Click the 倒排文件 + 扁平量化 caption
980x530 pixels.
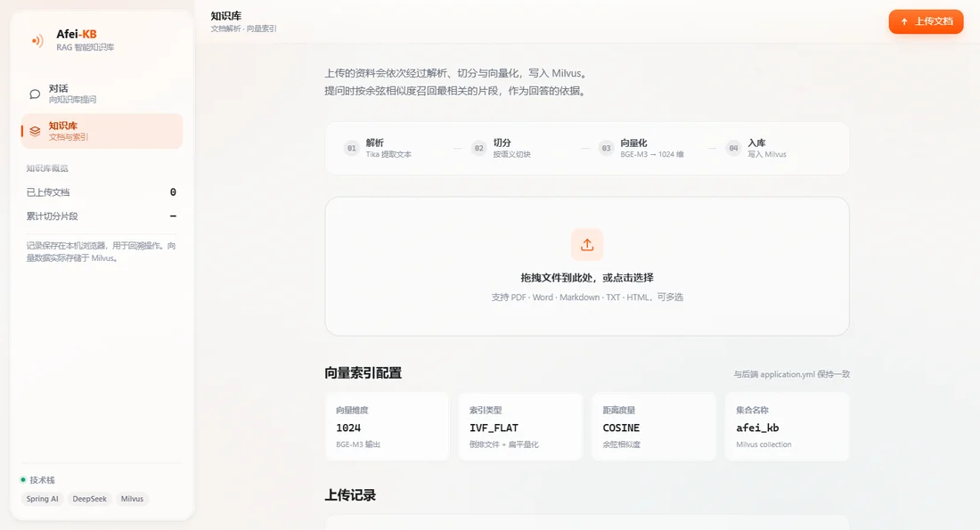pos(503,445)
